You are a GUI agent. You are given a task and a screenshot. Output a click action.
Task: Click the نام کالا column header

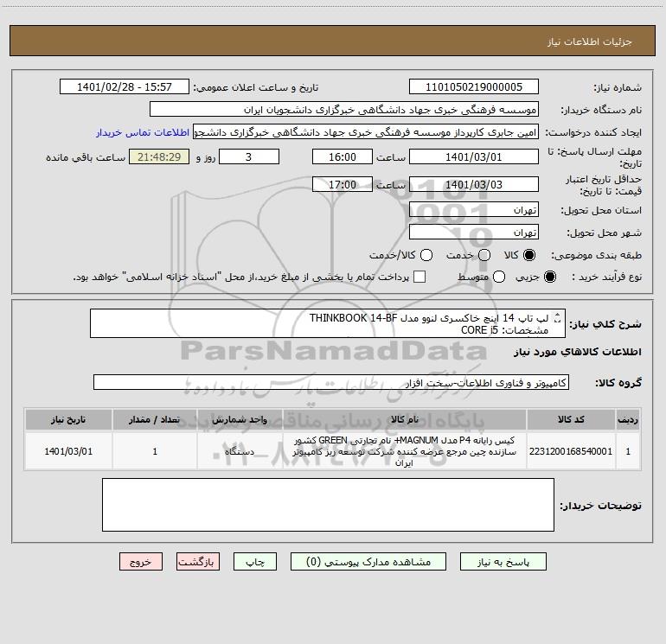click(405, 419)
